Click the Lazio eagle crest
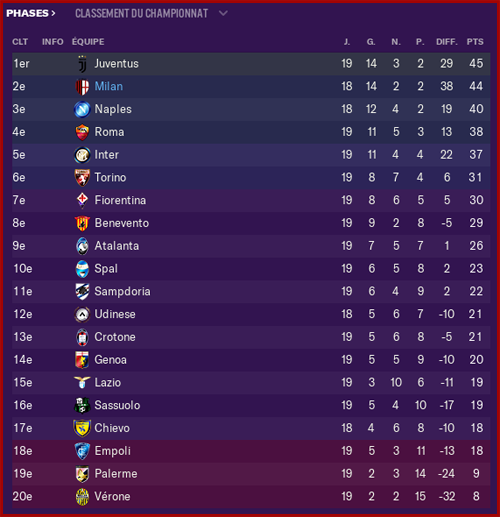500x517 pixels. 82,383
